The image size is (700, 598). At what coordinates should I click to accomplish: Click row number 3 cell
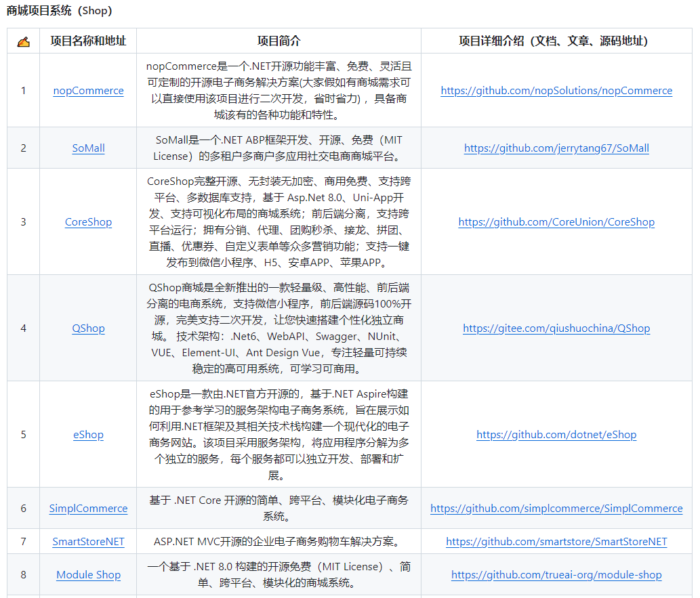(23, 222)
